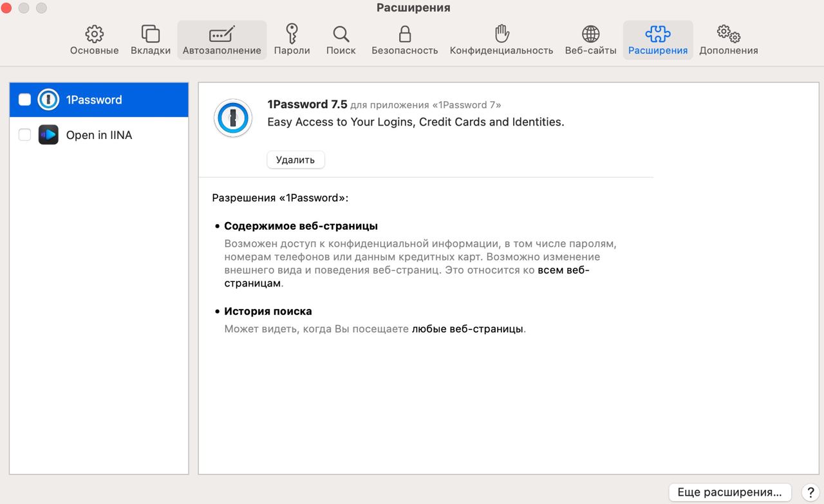The height and width of the screenshot is (504, 824).
Task: Click the Содержимое веб-страницы permission heading
Action: pyautogui.click(x=301, y=226)
